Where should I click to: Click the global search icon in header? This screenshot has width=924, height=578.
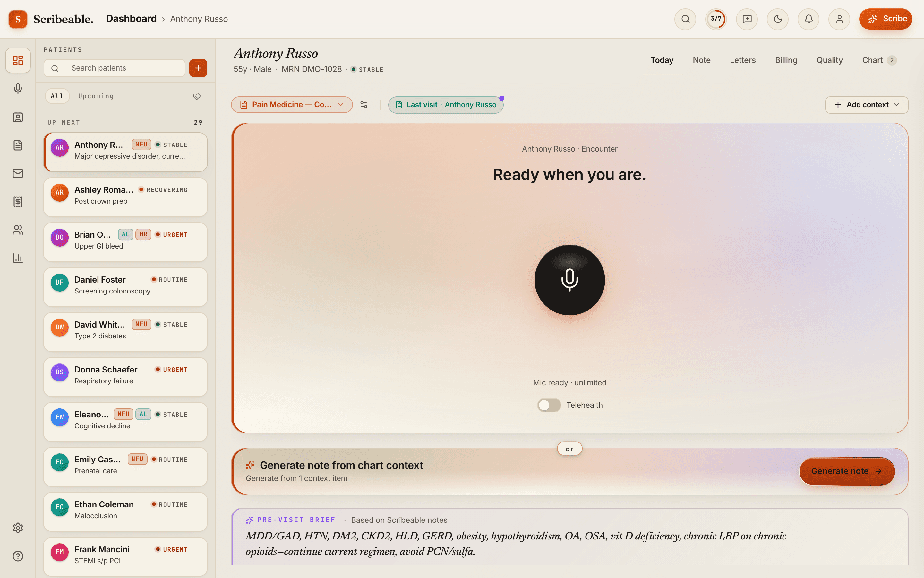pos(685,19)
